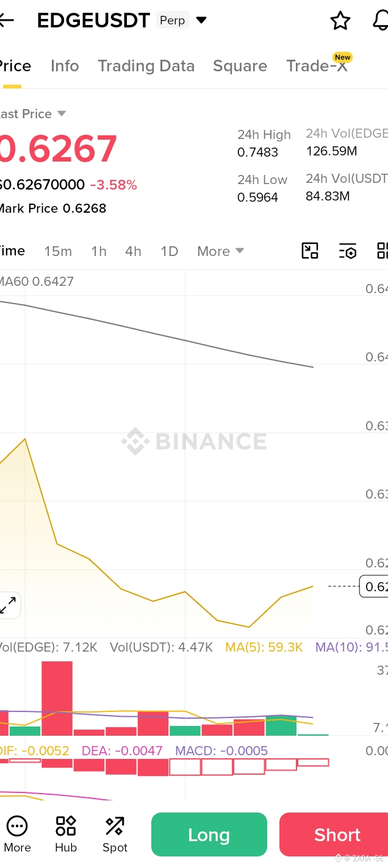The image size is (388, 868).
Task: Open the More timeframes dropdown
Action: click(x=220, y=251)
